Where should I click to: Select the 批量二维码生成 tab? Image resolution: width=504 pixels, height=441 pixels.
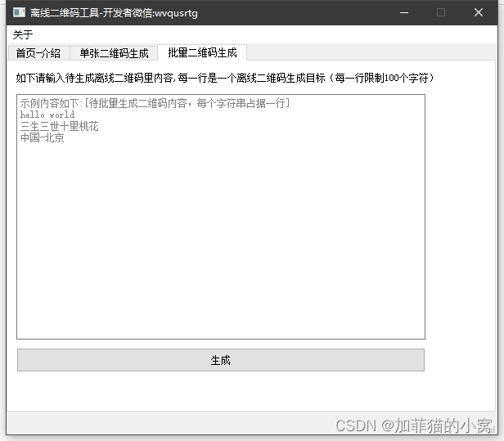pyautogui.click(x=202, y=52)
